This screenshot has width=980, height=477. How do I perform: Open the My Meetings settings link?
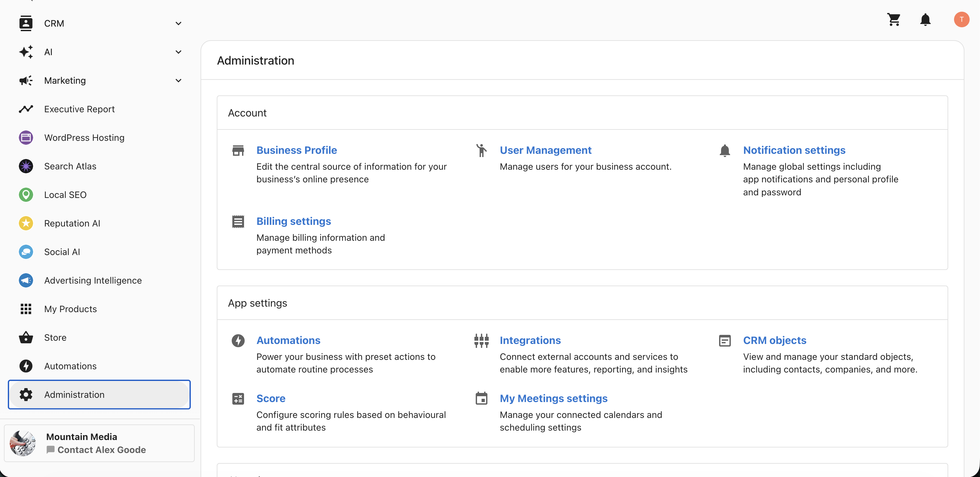554,398
